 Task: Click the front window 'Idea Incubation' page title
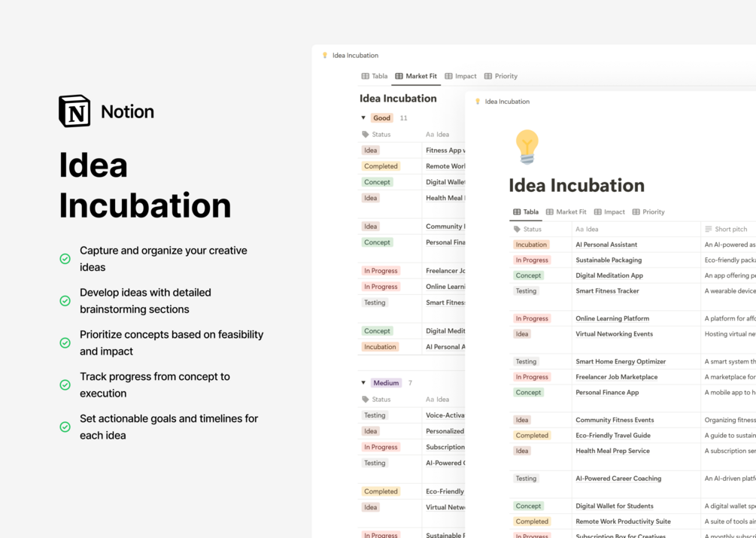coord(577,185)
